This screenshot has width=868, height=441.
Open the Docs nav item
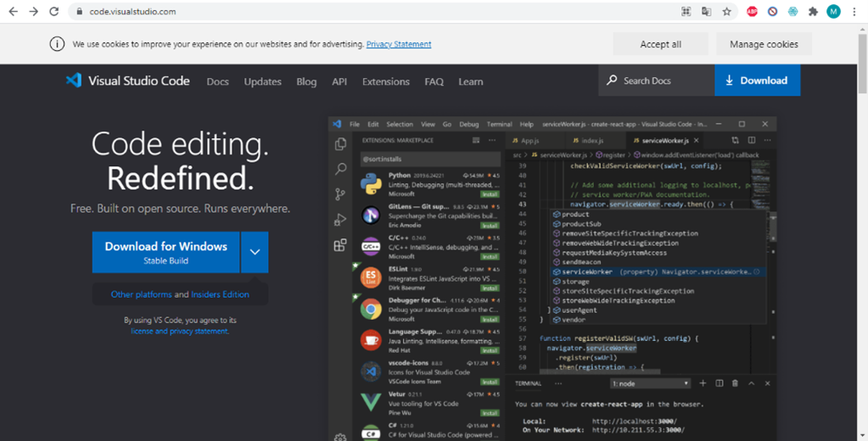(x=217, y=81)
